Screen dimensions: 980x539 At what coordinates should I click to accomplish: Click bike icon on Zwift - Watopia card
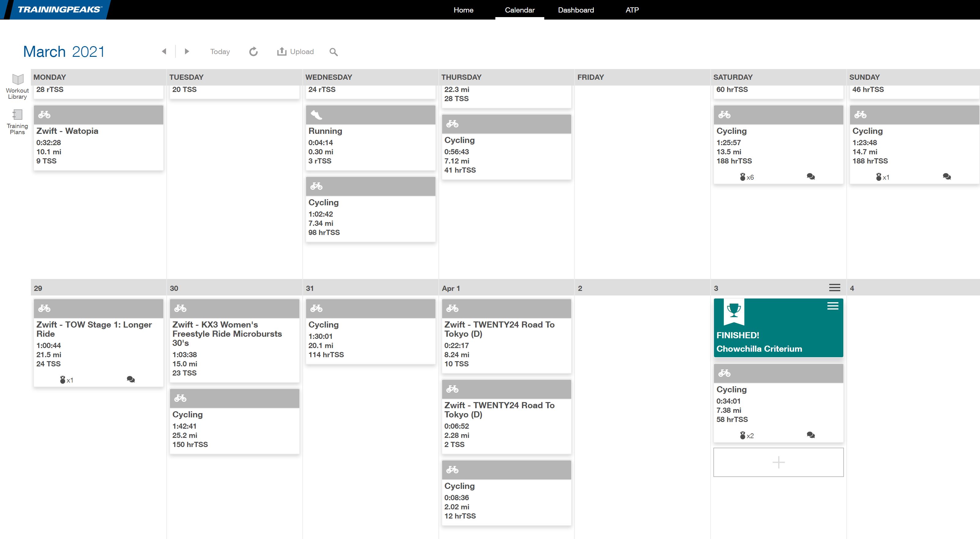click(44, 114)
